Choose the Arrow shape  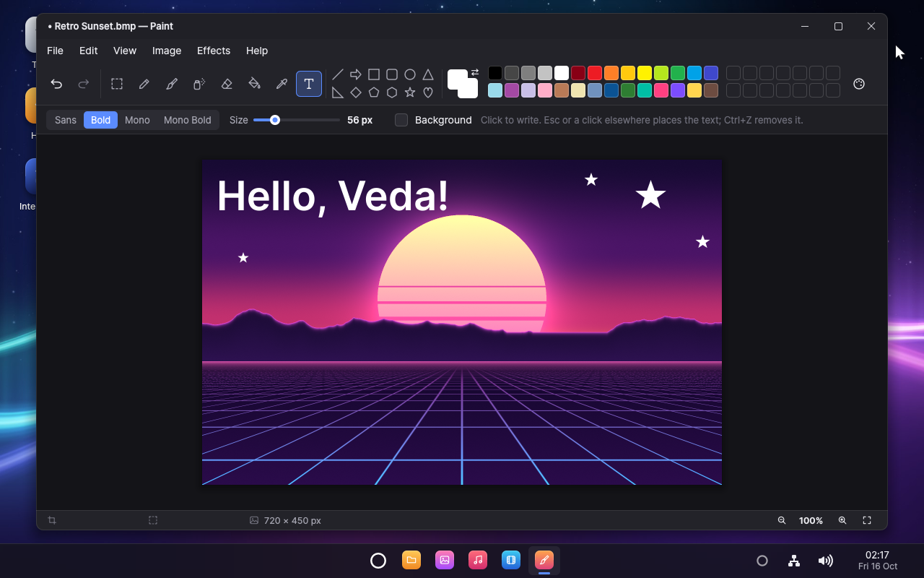[356, 74]
